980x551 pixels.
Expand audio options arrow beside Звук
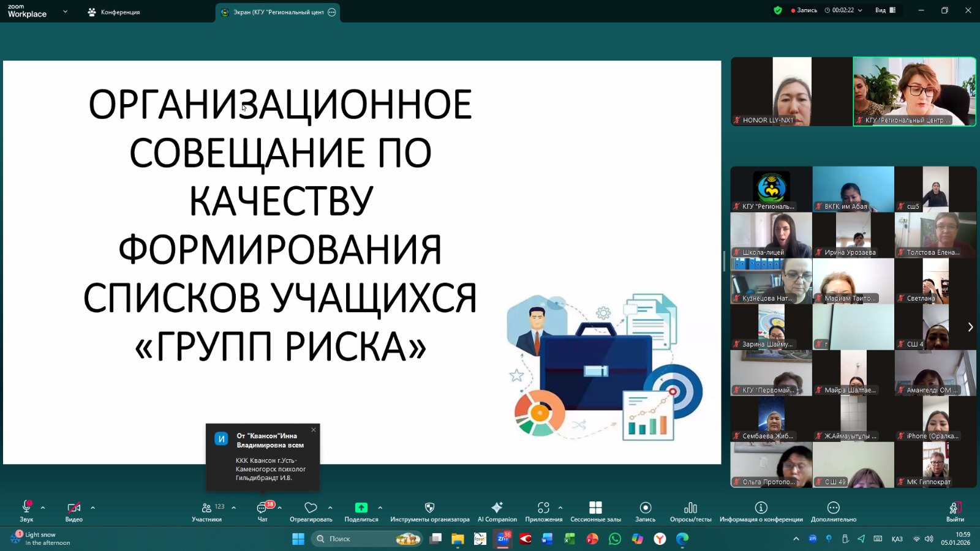43,508
